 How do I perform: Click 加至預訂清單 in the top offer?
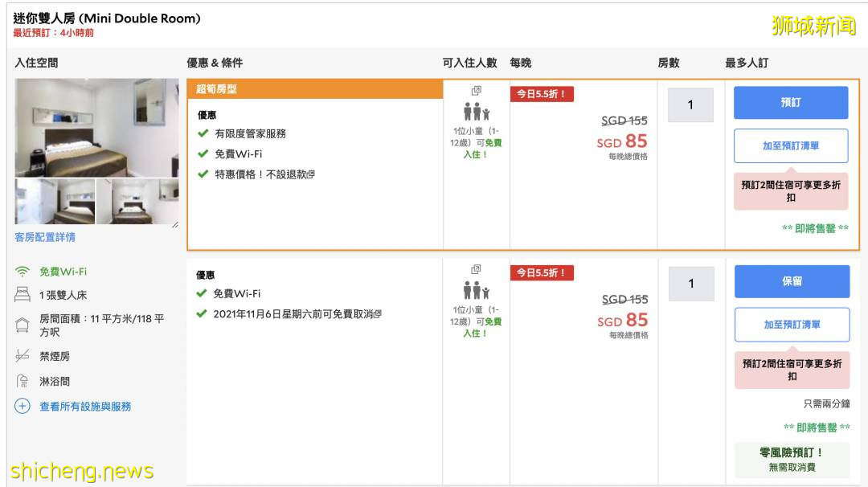click(x=790, y=145)
